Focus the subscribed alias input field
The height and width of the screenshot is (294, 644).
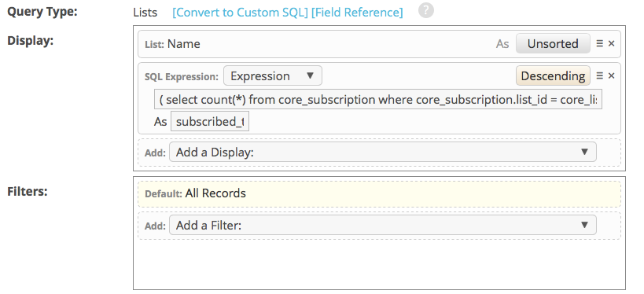[x=210, y=122]
